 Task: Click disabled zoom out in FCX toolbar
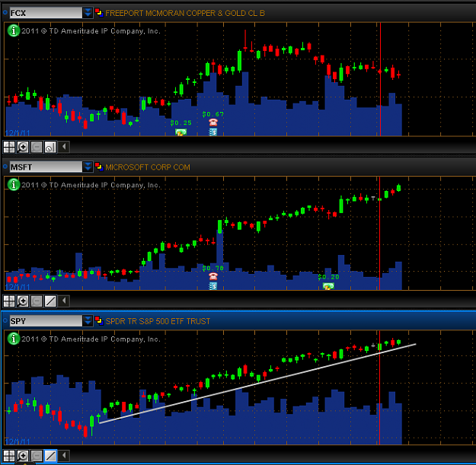pyautogui.click(x=37, y=147)
